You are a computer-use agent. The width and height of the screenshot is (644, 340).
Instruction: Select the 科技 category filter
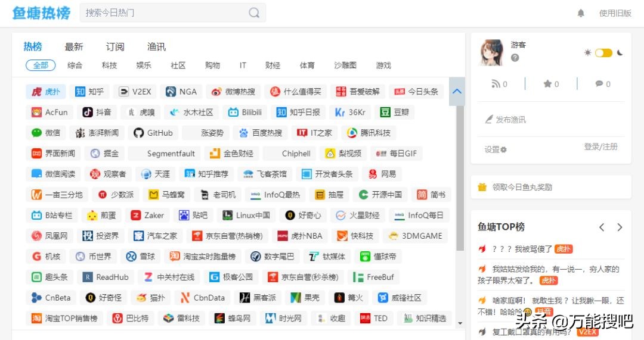click(x=109, y=65)
